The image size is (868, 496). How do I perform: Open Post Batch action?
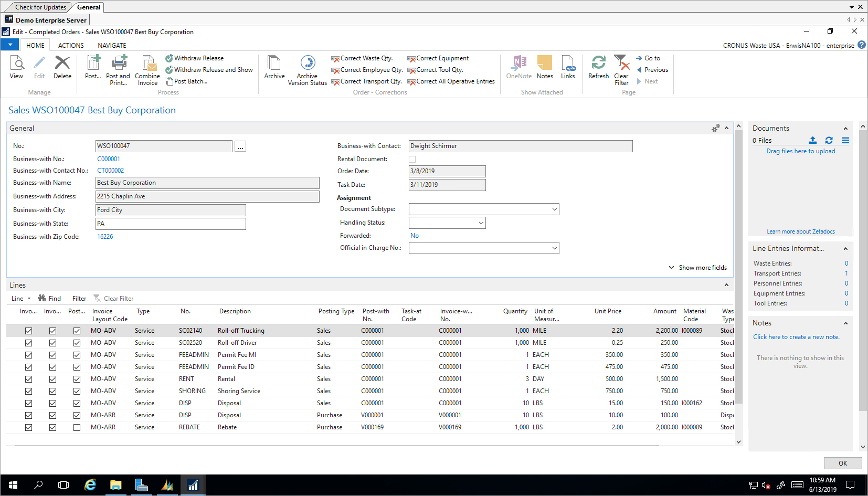click(186, 81)
